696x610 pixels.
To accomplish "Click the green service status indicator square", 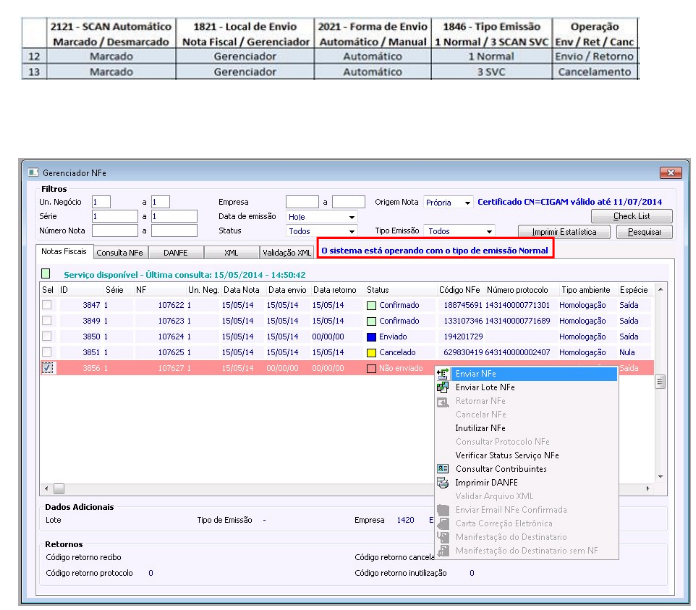I will pyautogui.click(x=45, y=273).
